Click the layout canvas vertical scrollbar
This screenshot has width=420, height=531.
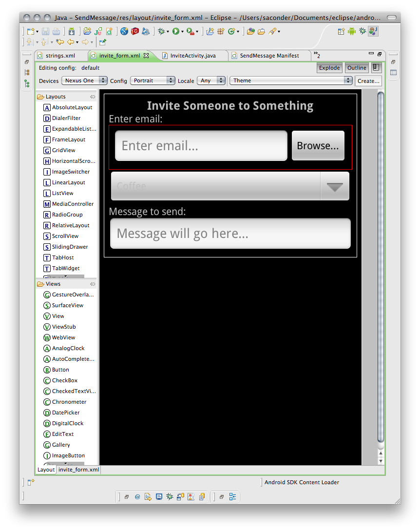click(381, 267)
